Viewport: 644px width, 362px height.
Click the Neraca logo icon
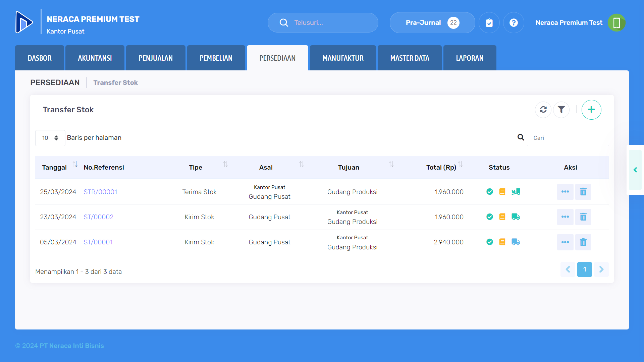click(x=24, y=22)
